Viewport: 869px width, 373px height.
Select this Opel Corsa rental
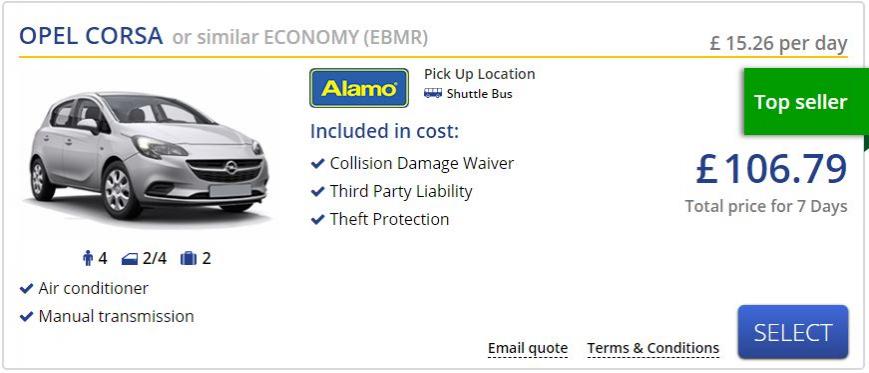pos(793,332)
